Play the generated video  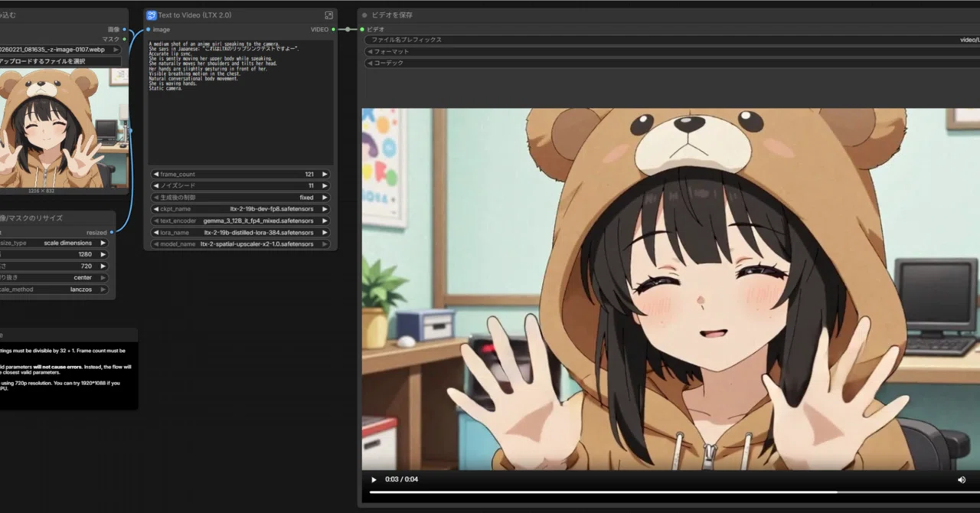374,480
